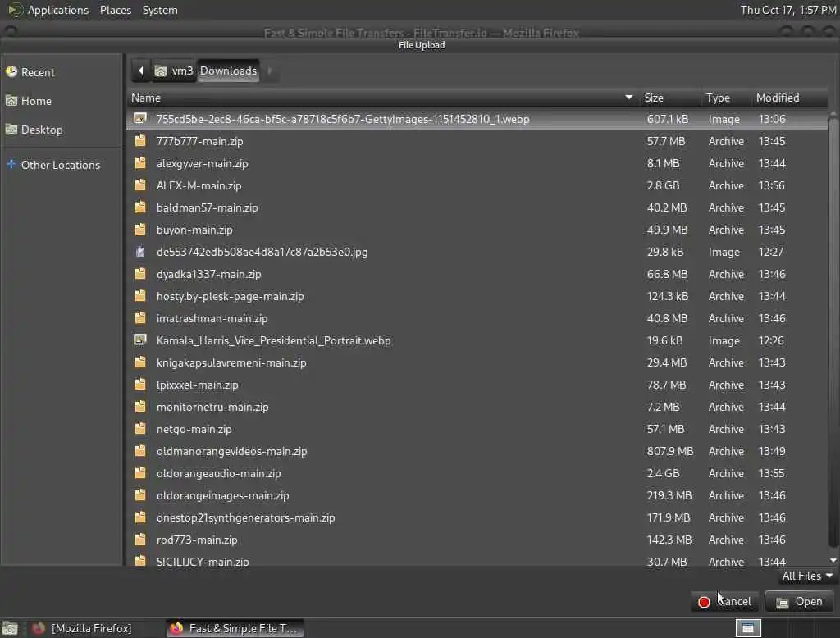Screen dimensions: 840x638
Task: Open the Applications menu
Action: click(58, 10)
